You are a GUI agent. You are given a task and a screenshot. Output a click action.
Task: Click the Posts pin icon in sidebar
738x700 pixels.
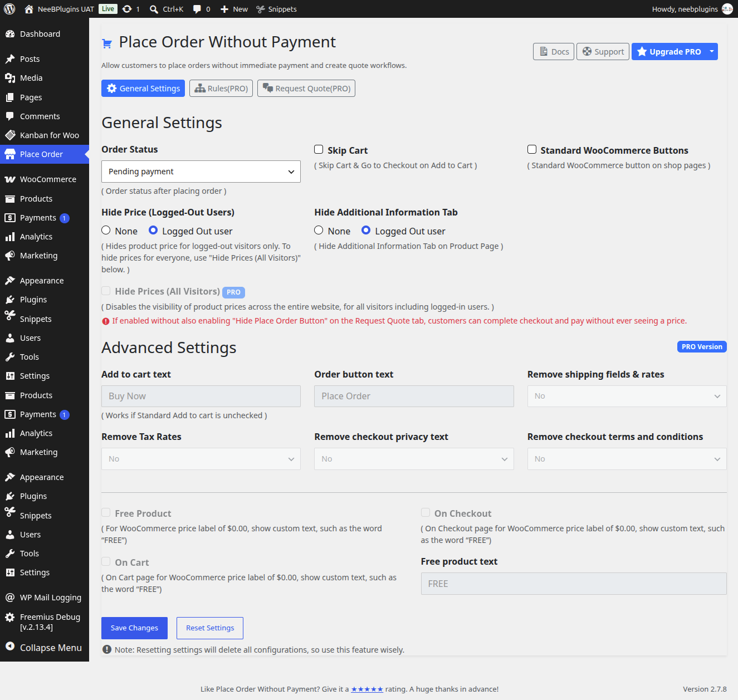10,59
